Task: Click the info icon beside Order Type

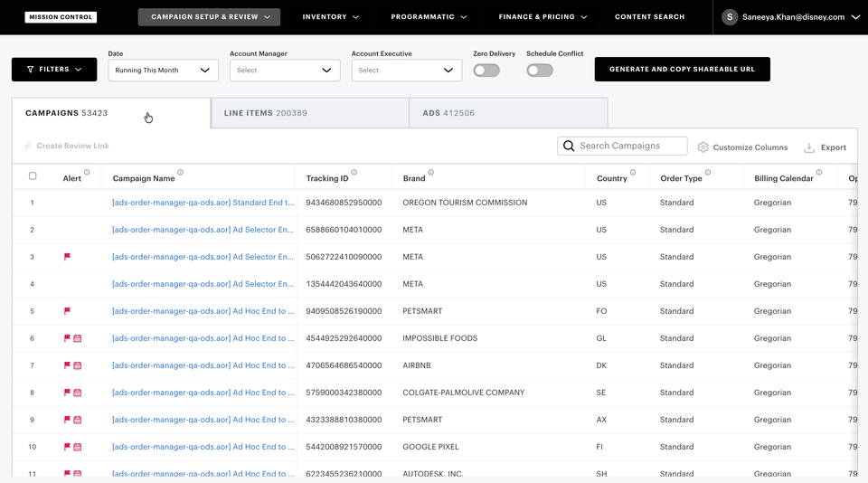Action: pos(708,172)
